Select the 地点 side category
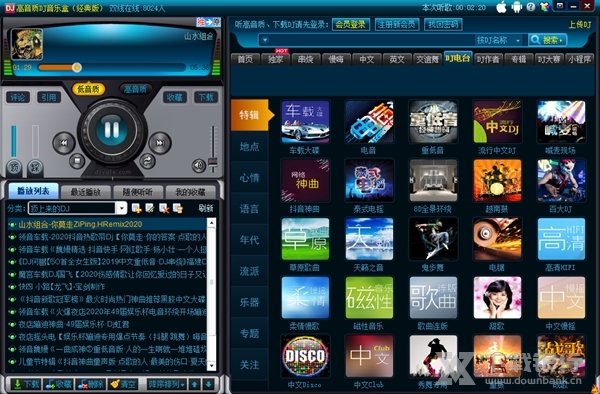This screenshot has width=600, height=394. coord(249,147)
